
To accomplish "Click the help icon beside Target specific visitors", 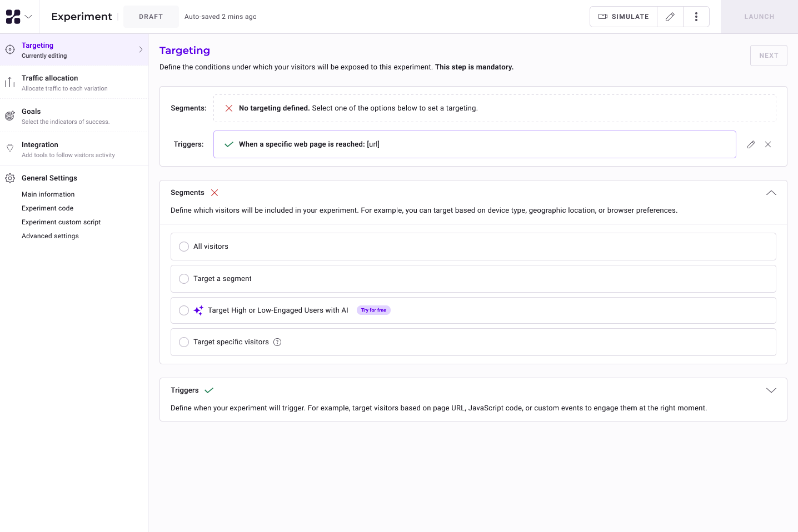I will tap(277, 342).
